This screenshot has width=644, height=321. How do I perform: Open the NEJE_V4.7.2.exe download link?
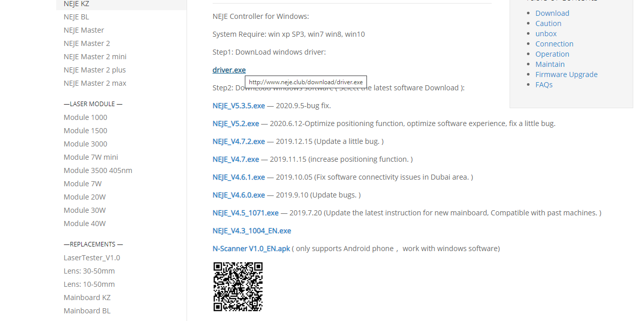[239, 141]
